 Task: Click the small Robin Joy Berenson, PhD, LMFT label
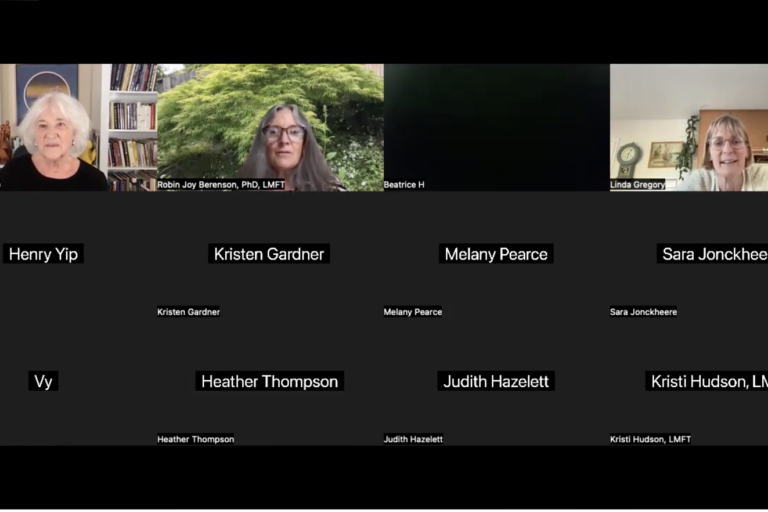click(221, 185)
